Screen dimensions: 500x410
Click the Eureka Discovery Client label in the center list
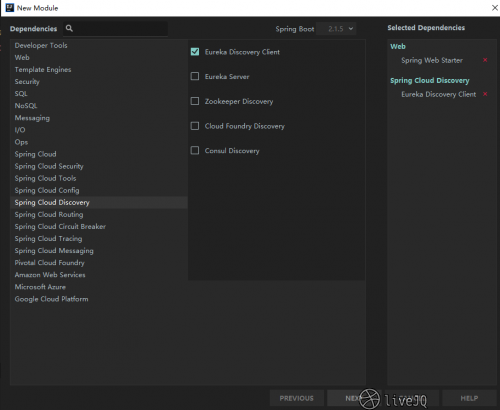click(x=242, y=52)
